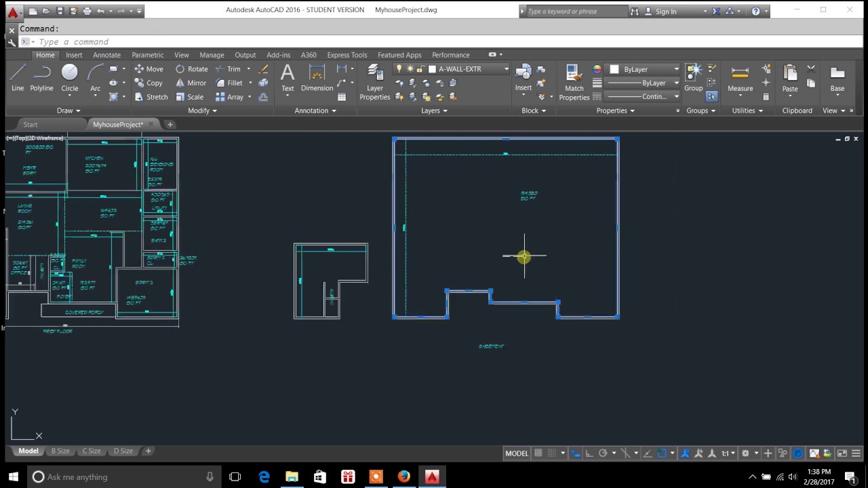Switch to the B Size layout tab
This screenshot has width=868, height=488.
coord(60,451)
